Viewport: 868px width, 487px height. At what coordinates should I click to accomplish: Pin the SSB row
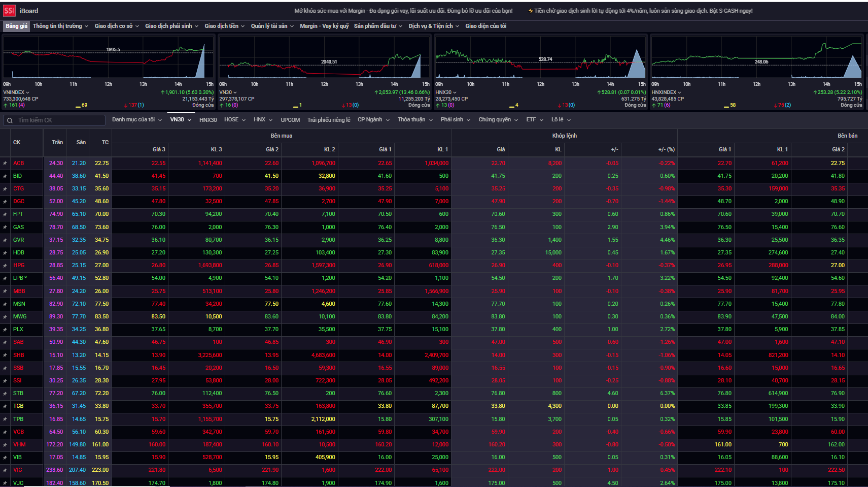click(5, 368)
